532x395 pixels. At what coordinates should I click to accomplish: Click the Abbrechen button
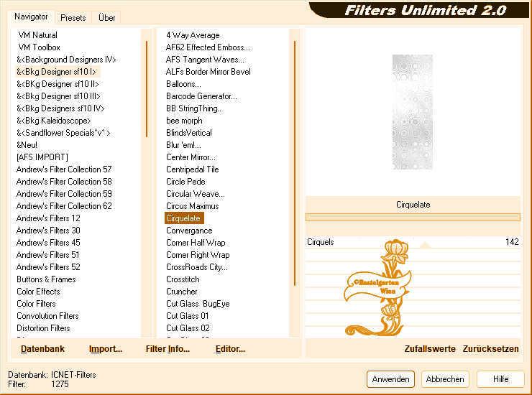[x=445, y=379]
